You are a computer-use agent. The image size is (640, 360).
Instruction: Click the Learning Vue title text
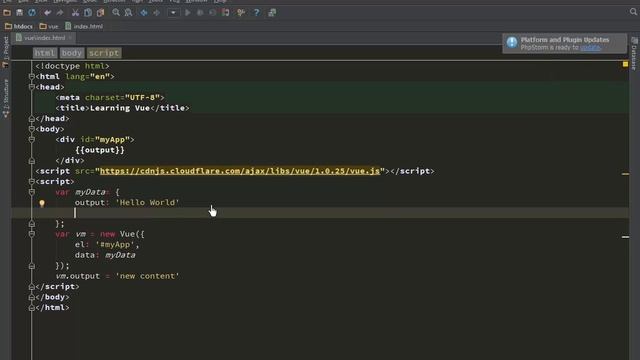[120, 108]
